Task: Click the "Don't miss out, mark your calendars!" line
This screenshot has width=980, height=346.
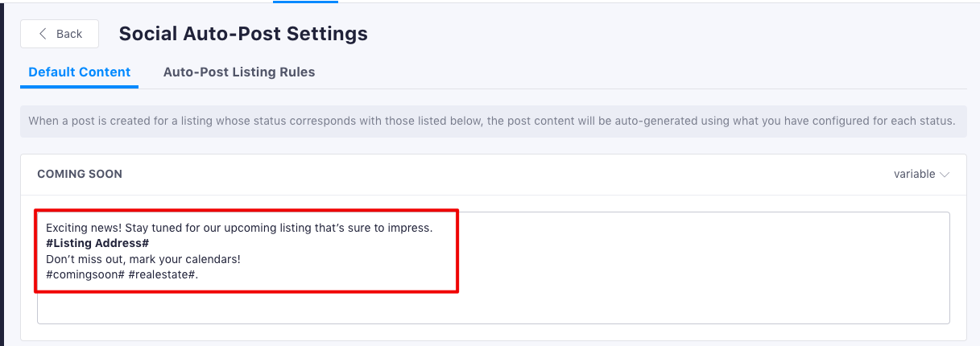Action: tap(143, 259)
